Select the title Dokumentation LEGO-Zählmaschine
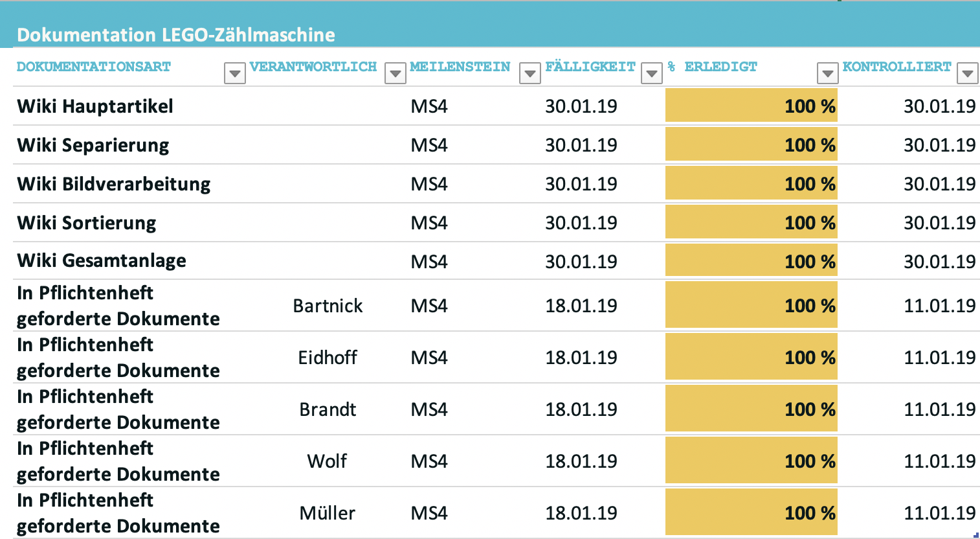 [x=176, y=35]
